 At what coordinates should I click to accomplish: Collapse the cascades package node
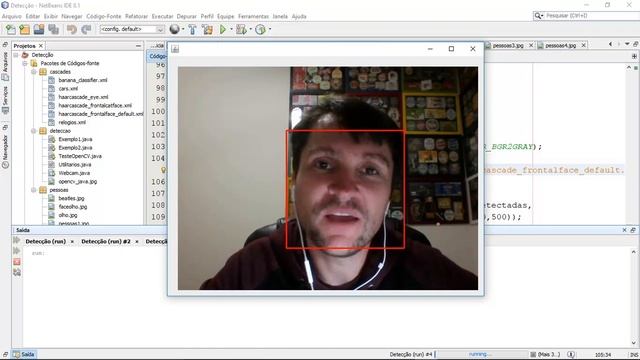click(33, 72)
